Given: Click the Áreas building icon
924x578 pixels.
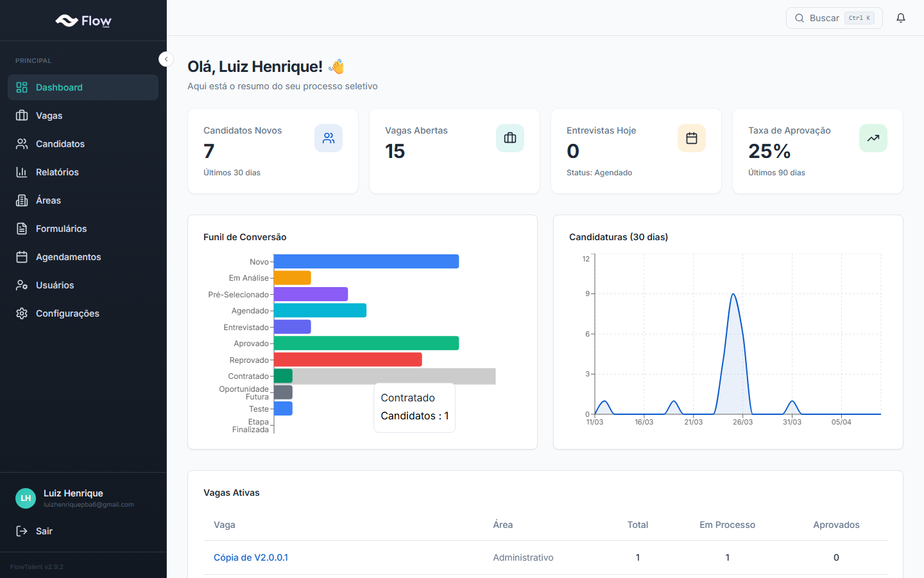Looking at the screenshot, I should (21, 200).
